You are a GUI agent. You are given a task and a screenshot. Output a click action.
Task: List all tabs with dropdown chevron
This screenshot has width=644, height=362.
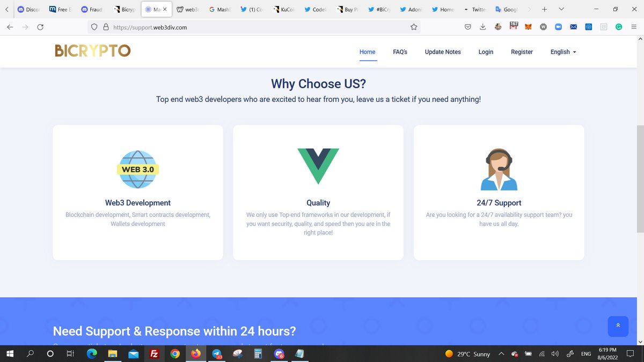point(561,9)
